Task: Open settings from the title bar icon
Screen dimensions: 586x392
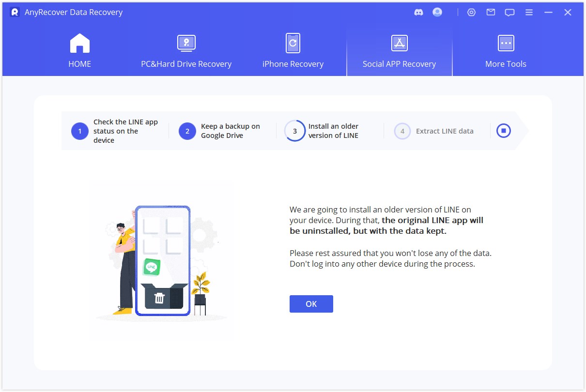Action: (x=471, y=12)
